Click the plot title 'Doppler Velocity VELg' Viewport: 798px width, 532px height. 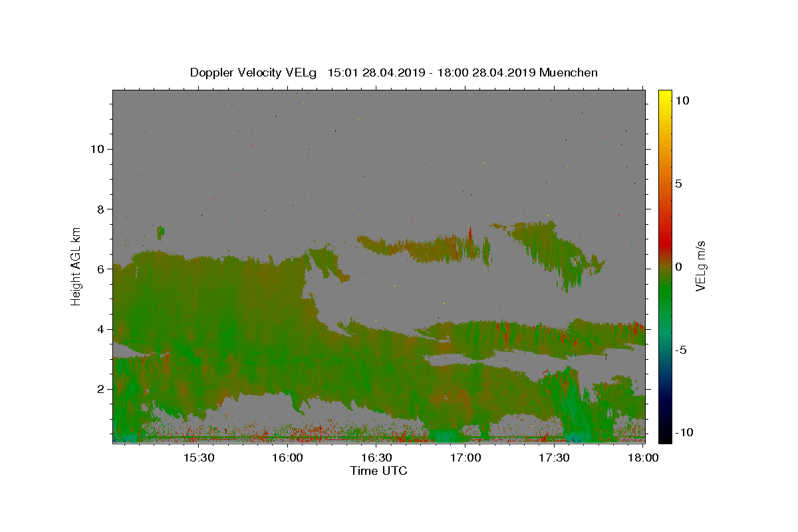253,72
